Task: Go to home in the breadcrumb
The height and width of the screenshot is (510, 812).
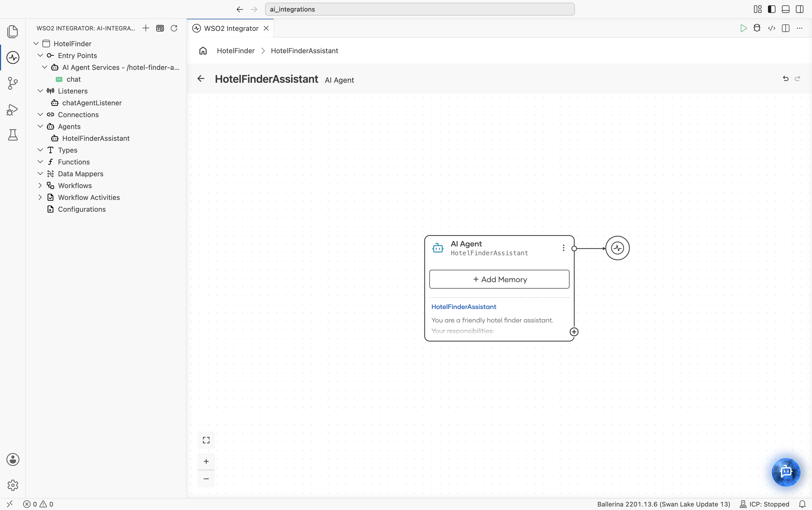Action: point(203,51)
